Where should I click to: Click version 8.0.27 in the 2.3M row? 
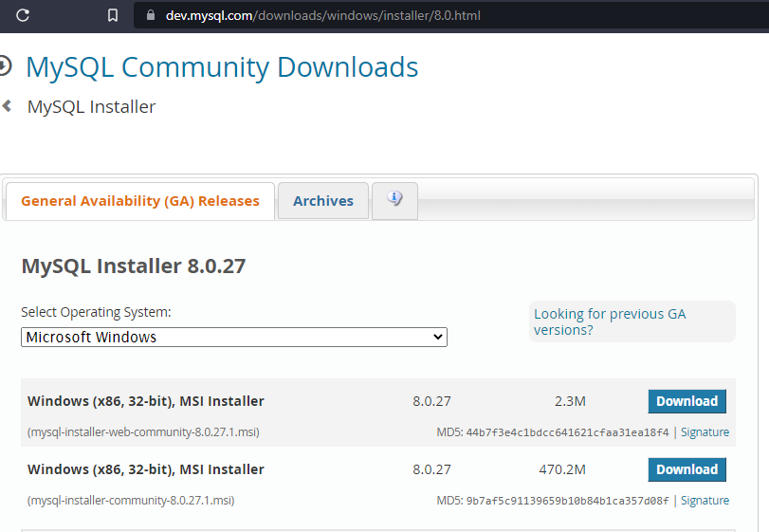[x=431, y=401]
